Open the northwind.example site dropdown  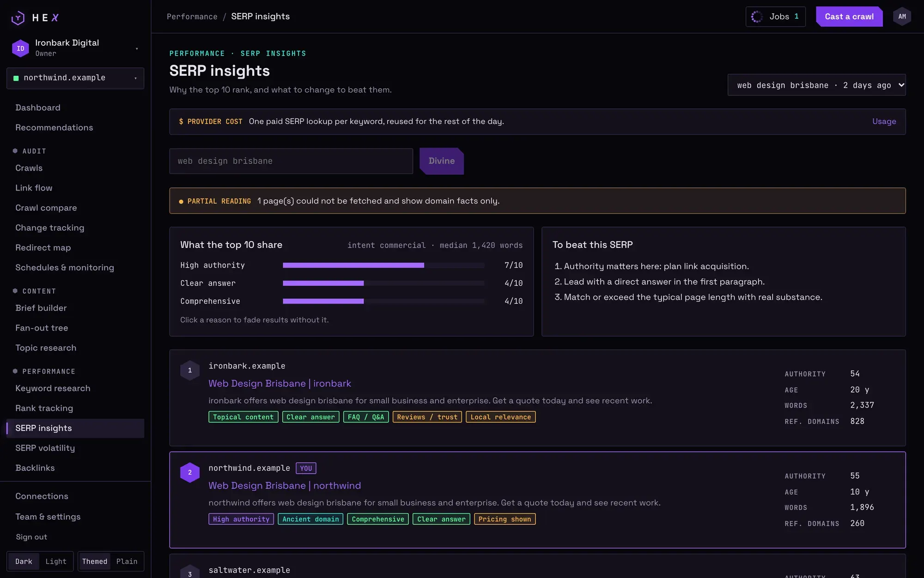point(75,78)
